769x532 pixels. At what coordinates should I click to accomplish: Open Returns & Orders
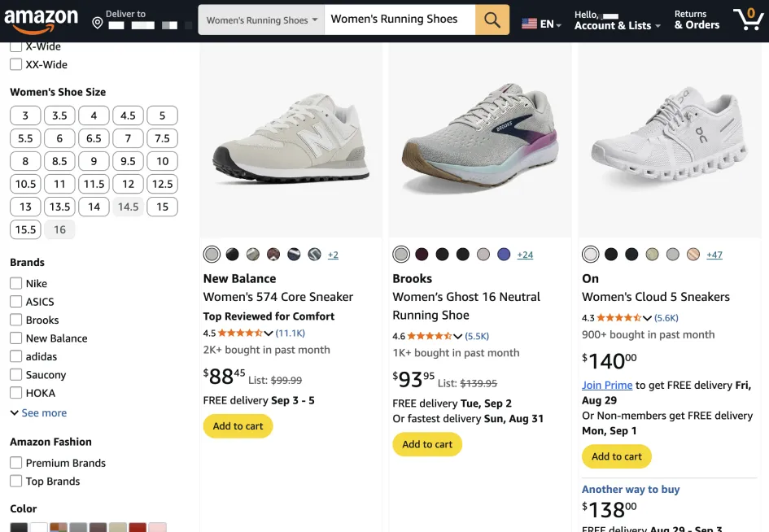pos(697,20)
